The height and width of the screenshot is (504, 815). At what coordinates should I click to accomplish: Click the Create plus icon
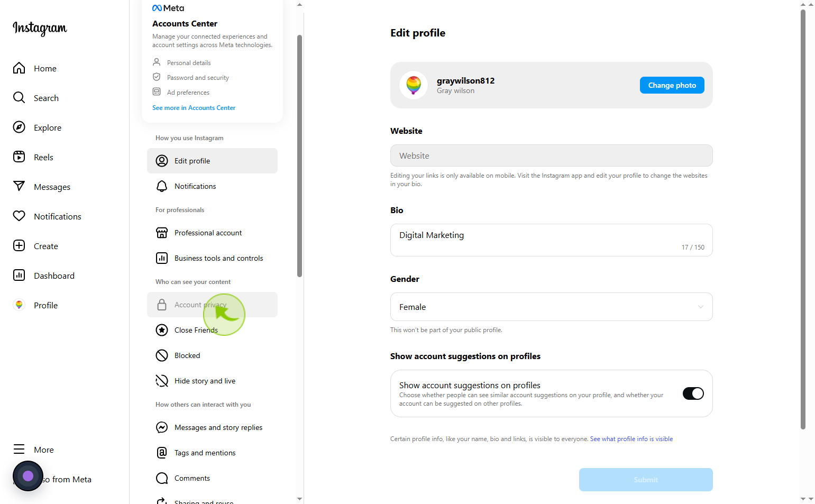point(19,245)
